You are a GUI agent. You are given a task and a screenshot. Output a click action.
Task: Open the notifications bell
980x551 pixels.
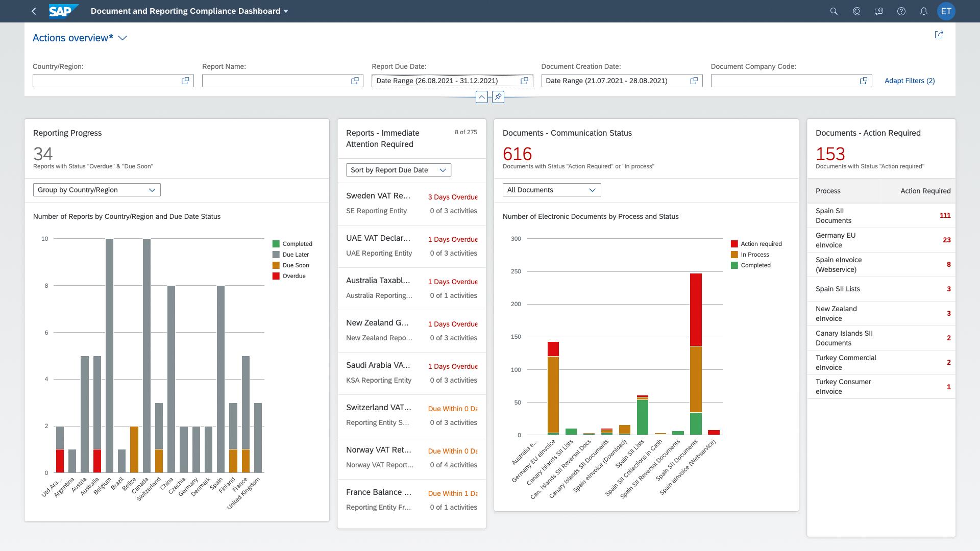click(x=923, y=11)
